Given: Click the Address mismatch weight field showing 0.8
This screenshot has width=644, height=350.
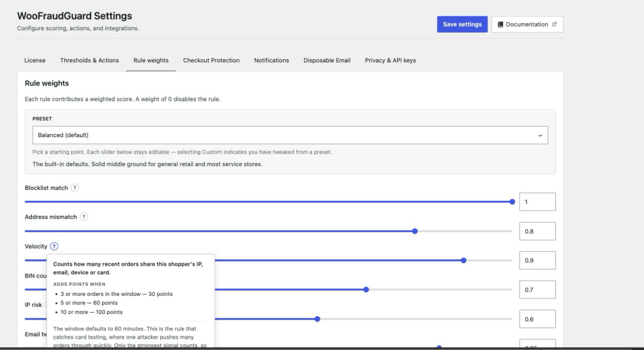Looking at the screenshot, I should (537, 231).
